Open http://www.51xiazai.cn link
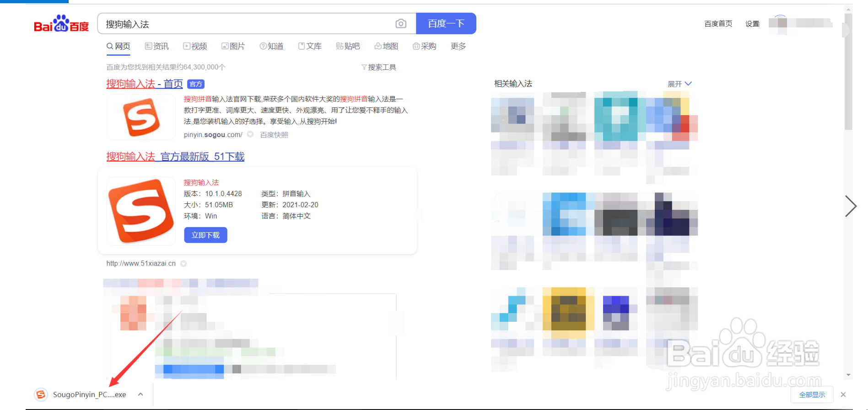The height and width of the screenshot is (410, 868). 141,263
